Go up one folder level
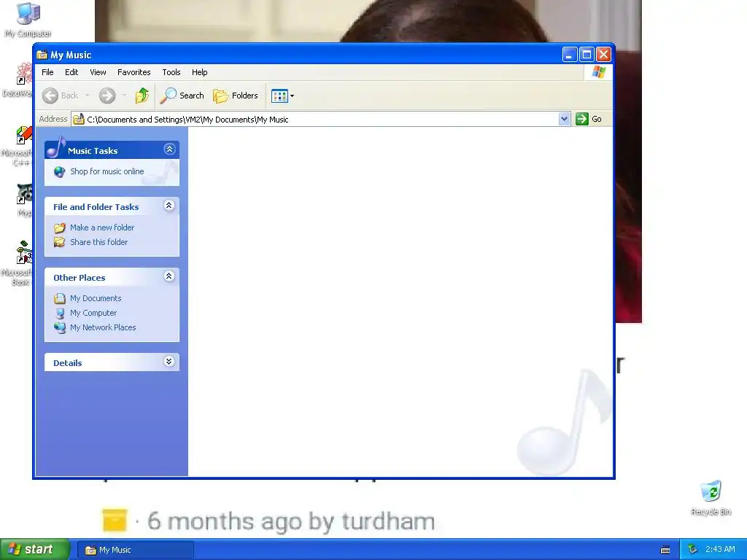Viewport: 747px width, 560px height. [142, 96]
